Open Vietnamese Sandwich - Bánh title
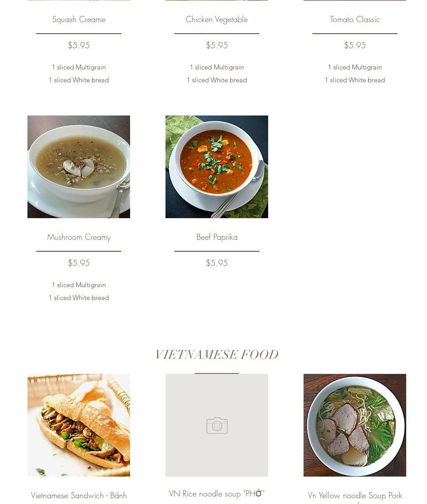 pyautogui.click(x=79, y=495)
